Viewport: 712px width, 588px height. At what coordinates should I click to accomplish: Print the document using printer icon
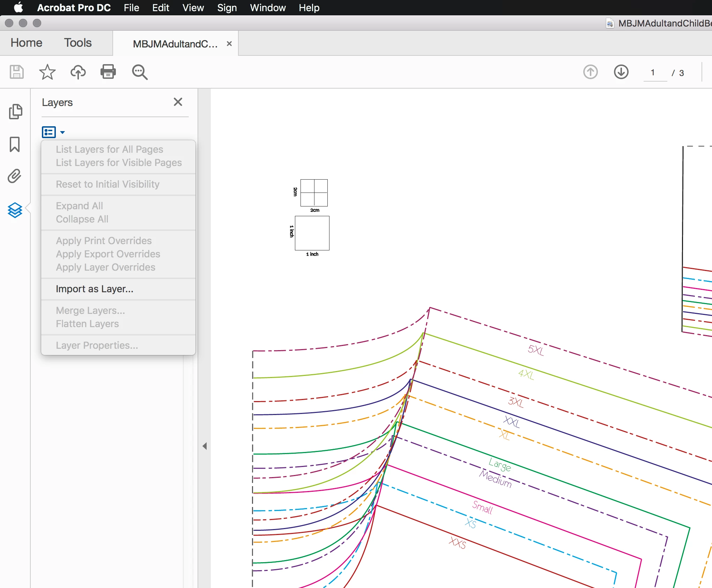[108, 72]
